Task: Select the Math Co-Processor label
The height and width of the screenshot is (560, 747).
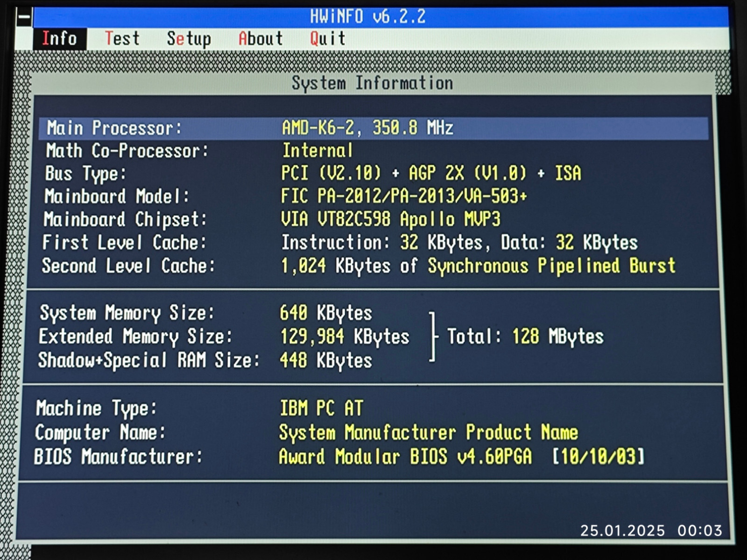Action: pyautogui.click(x=127, y=151)
